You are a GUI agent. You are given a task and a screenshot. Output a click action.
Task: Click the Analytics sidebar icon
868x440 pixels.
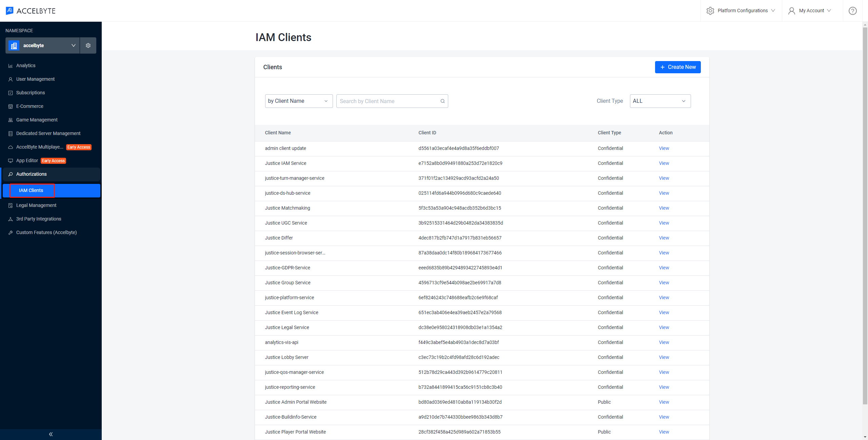click(11, 65)
